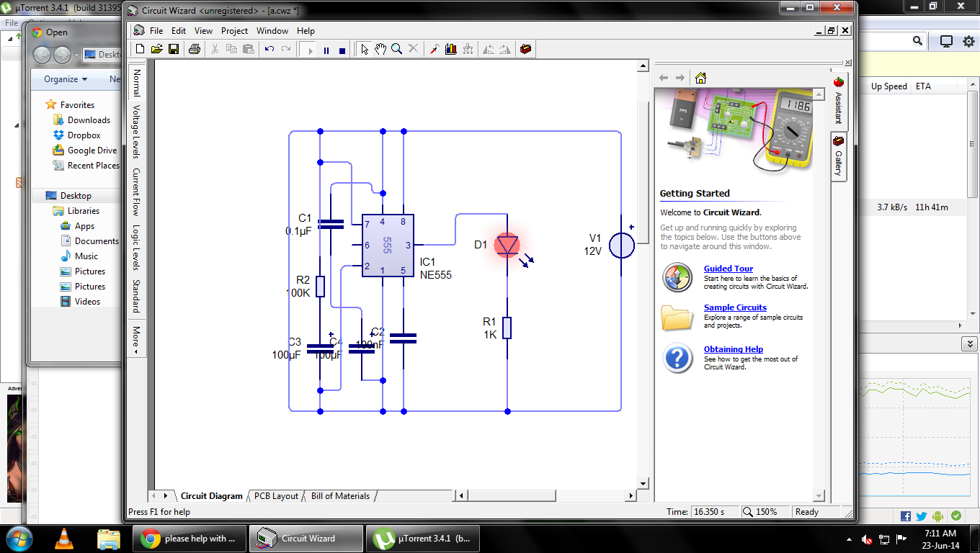Click the Paste clipboard icon
This screenshot has width=980, height=553.
point(248,49)
